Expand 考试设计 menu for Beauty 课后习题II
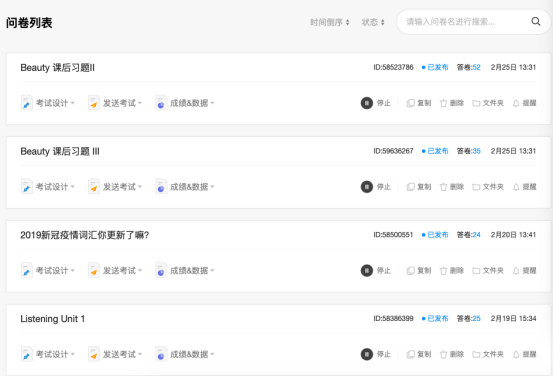This screenshot has height=376, width=554. [x=48, y=103]
